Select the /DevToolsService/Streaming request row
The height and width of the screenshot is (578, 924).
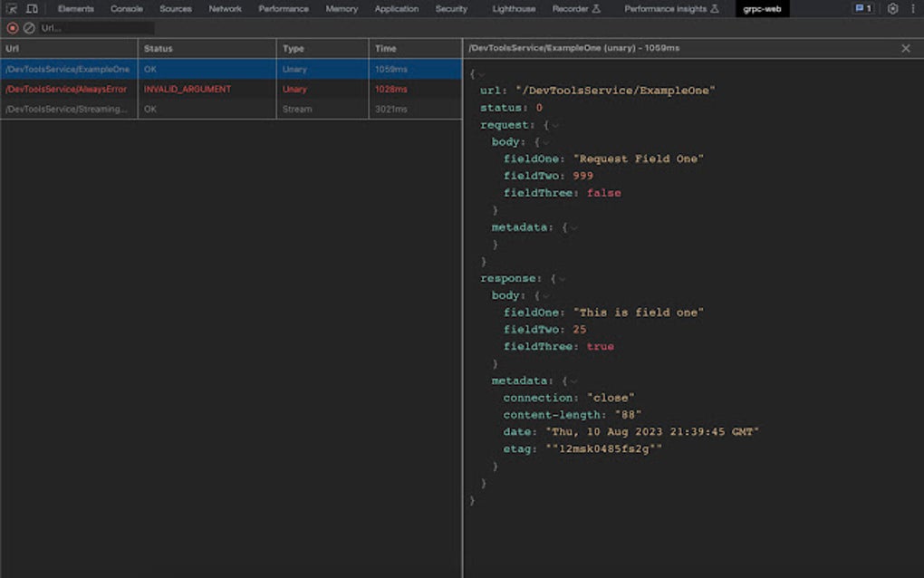click(x=68, y=109)
